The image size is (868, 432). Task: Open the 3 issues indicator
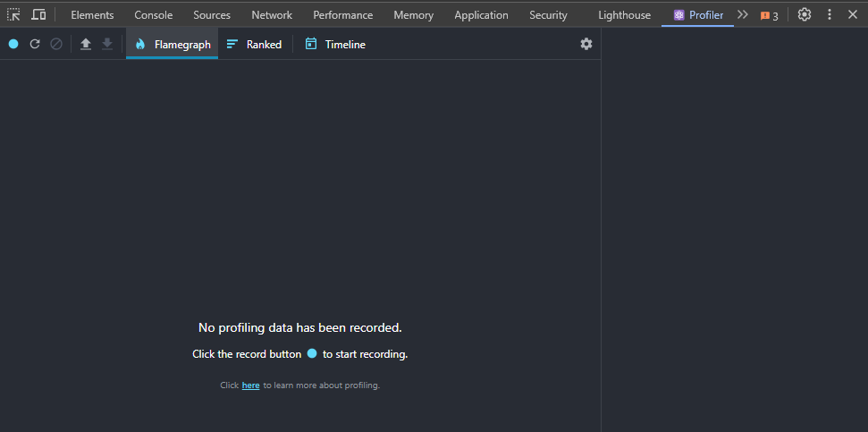[x=770, y=15]
